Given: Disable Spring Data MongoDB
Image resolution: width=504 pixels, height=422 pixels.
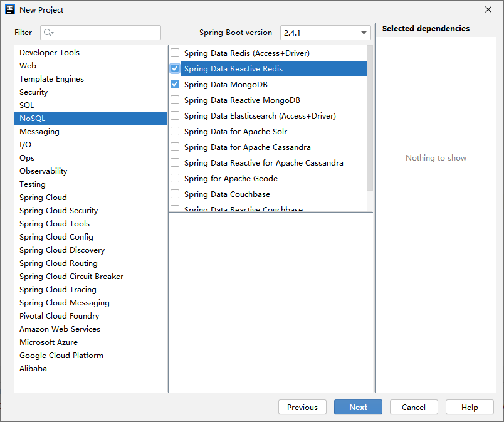Looking at the screenshot, I should (x=175, y=84).
